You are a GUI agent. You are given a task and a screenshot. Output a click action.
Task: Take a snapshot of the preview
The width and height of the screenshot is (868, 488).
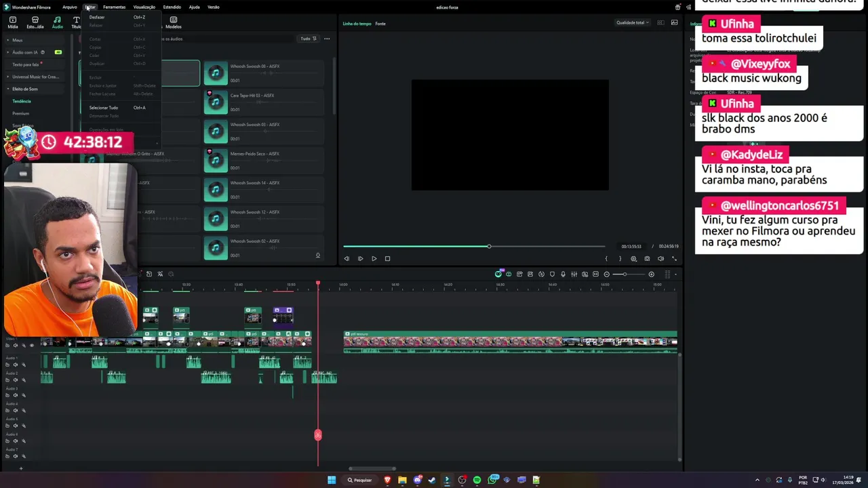tap(647, 258)
